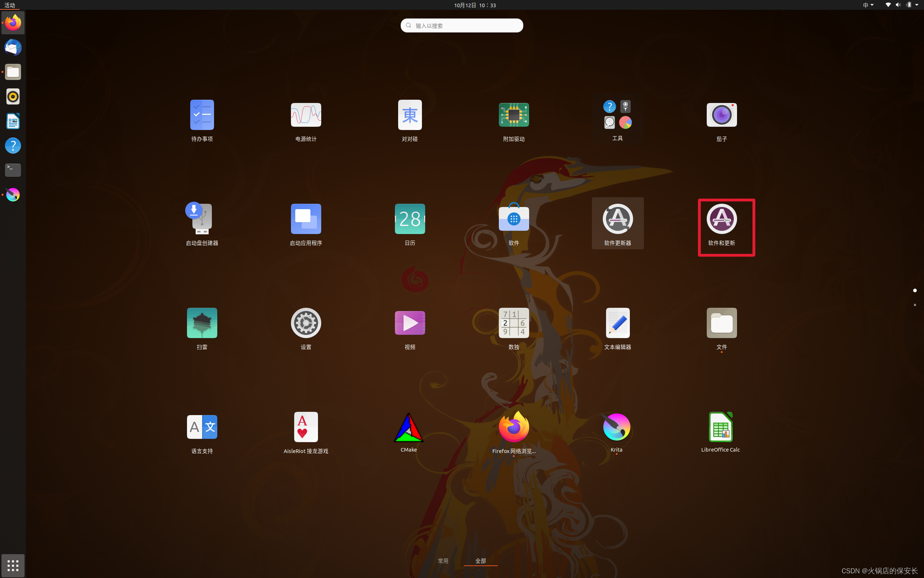The width and height of the screenshot is (924, 578).
Task: Open the Help icon in the dock
Action: [x=13, y=146]
